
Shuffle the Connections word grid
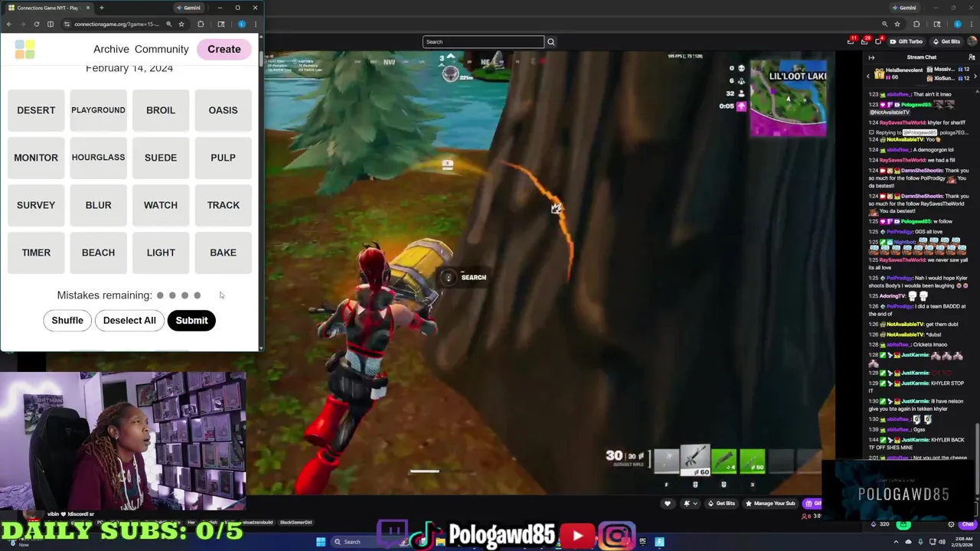[x=67, y=321]
